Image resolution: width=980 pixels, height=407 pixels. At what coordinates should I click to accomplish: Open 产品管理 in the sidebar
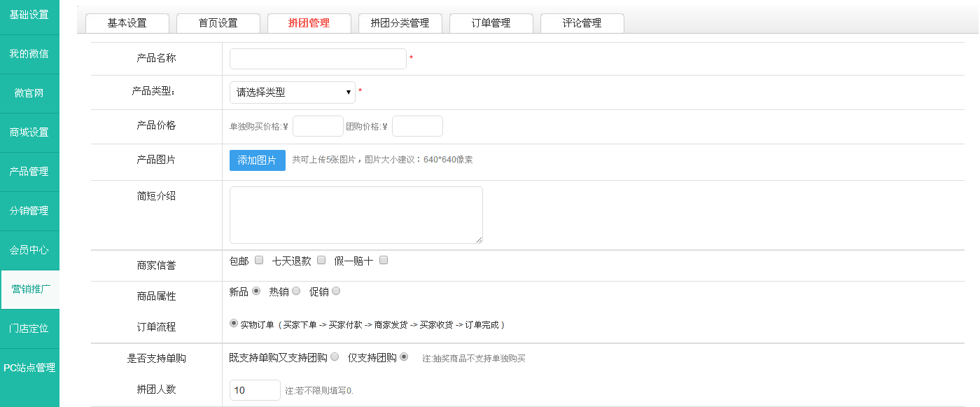pos(29,172)
